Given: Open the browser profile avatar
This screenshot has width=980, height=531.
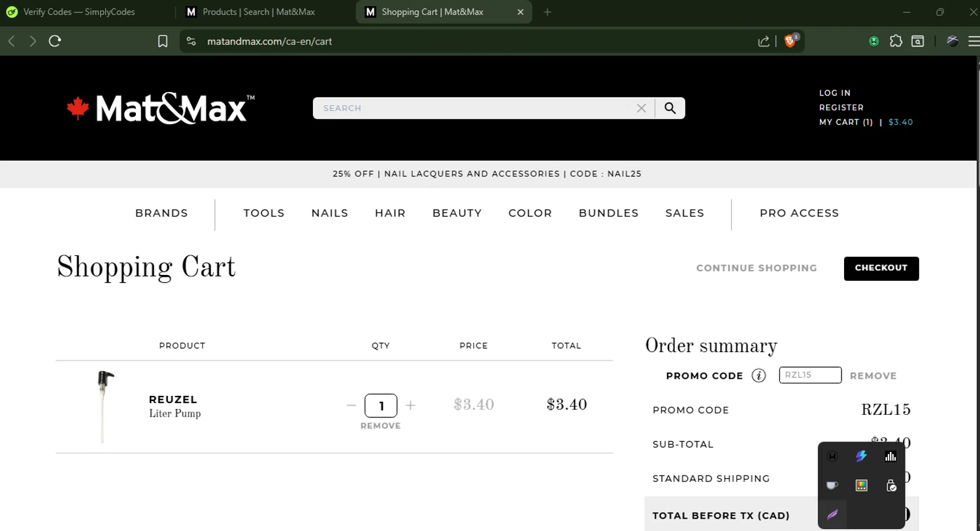Looking at the screenshot, I should (953, 41).
